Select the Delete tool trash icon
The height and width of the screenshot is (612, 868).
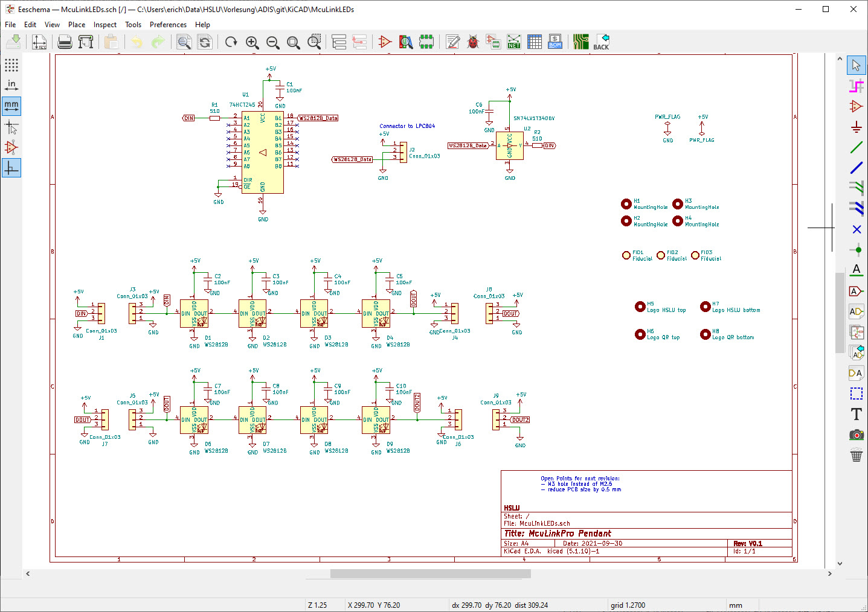tap(856, 456)
